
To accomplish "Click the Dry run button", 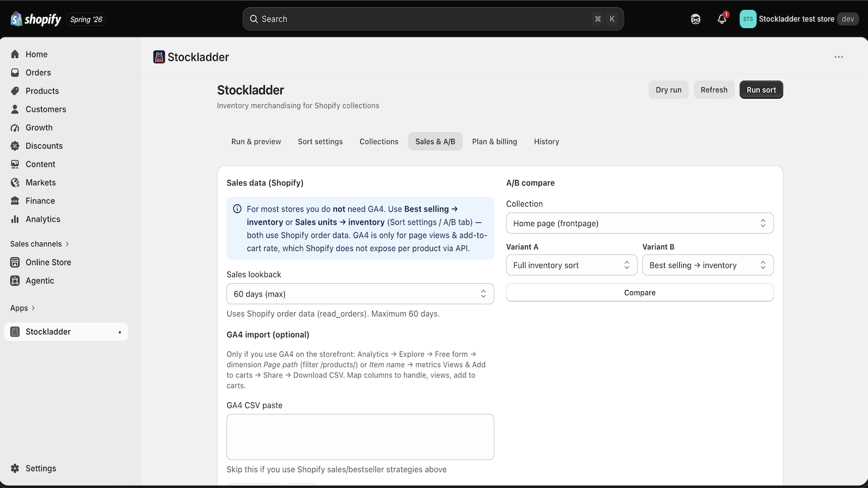I will (668, 90).
